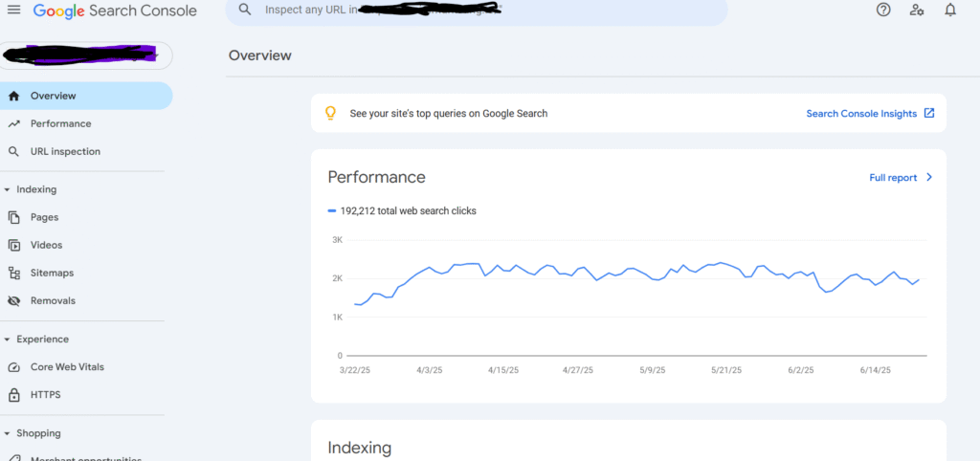980x461 pixels.
Task: Open the Help question mark icon
Action: [x=883, y=10]
